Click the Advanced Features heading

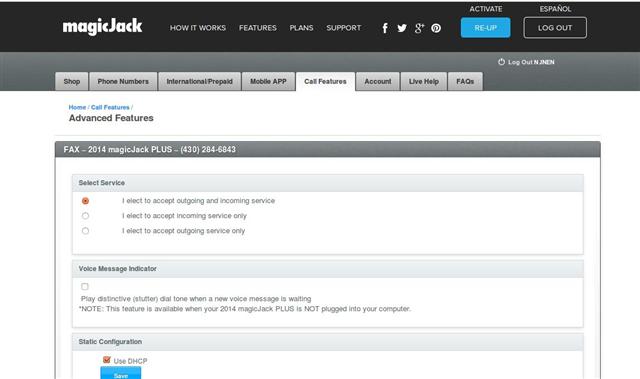[x=111, y=118]
